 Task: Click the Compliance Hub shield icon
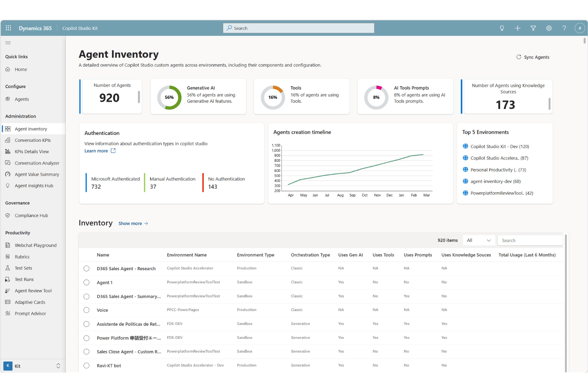pyautogui.click(x=8, y=215)
